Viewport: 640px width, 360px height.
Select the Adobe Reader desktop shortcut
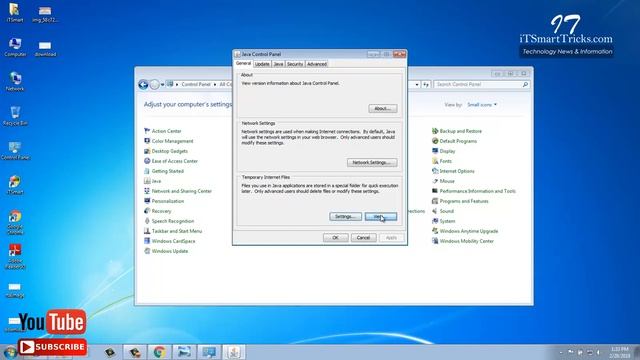(x=15, y=256)
